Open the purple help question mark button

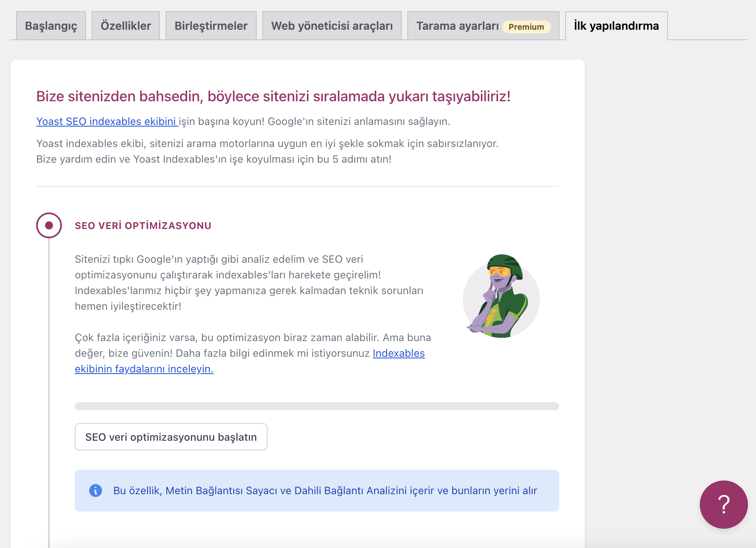click(x=723, y=504)
